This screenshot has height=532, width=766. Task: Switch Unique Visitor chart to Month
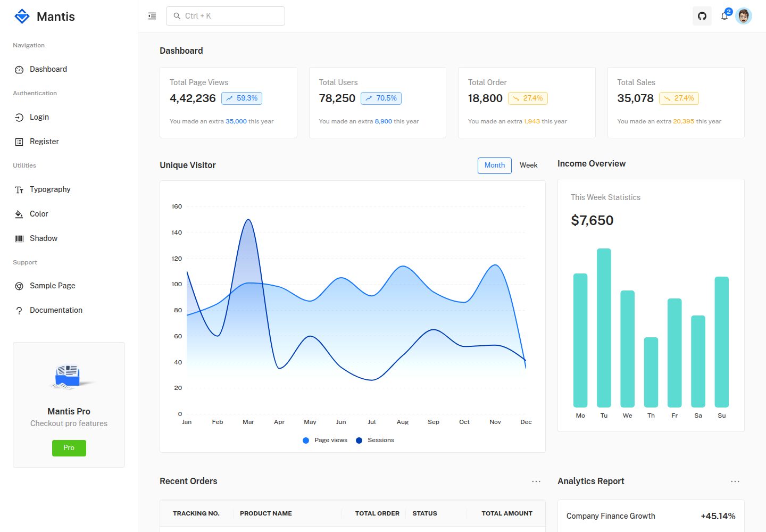495,165
